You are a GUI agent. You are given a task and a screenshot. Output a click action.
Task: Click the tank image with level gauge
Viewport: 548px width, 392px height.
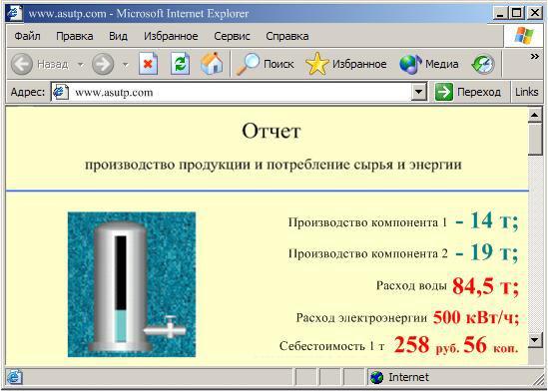[x=132, y=284]
